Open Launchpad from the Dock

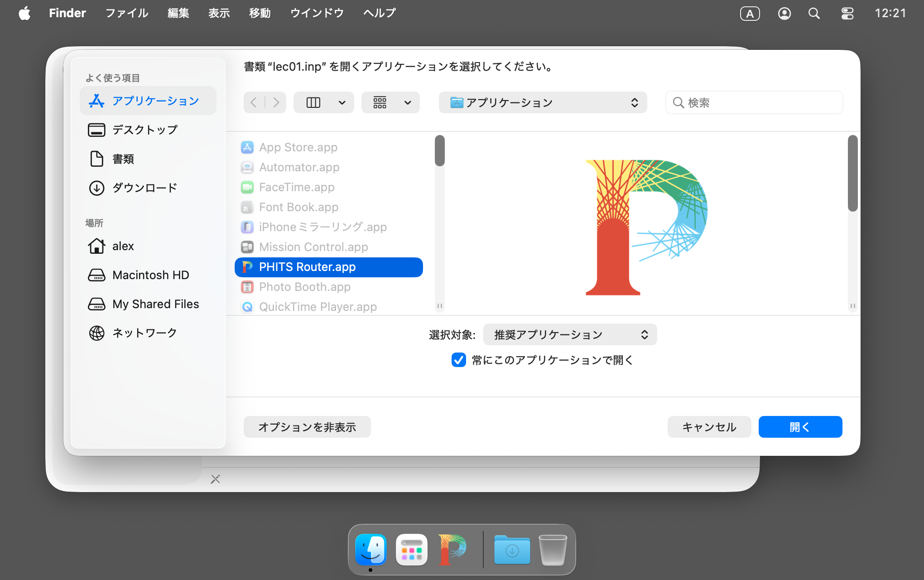point(411,550)
